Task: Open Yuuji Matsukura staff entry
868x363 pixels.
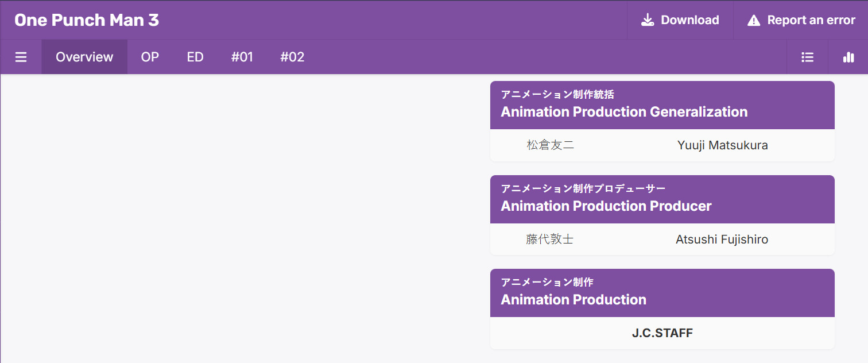Action: coord(722,145)
